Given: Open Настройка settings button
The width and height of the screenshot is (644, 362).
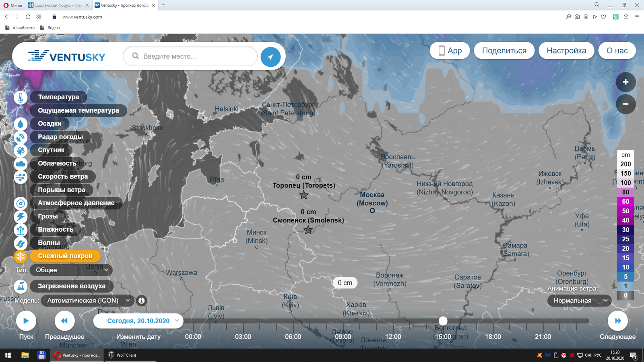Looking at the screenshot, I should [566, 51].
